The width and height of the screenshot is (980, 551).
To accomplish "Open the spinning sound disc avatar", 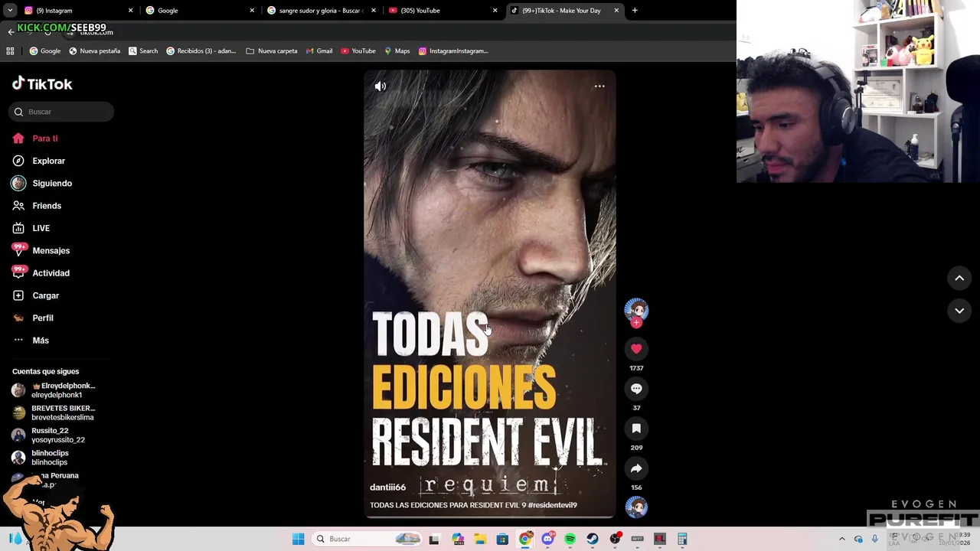I will tap(636, 507).
